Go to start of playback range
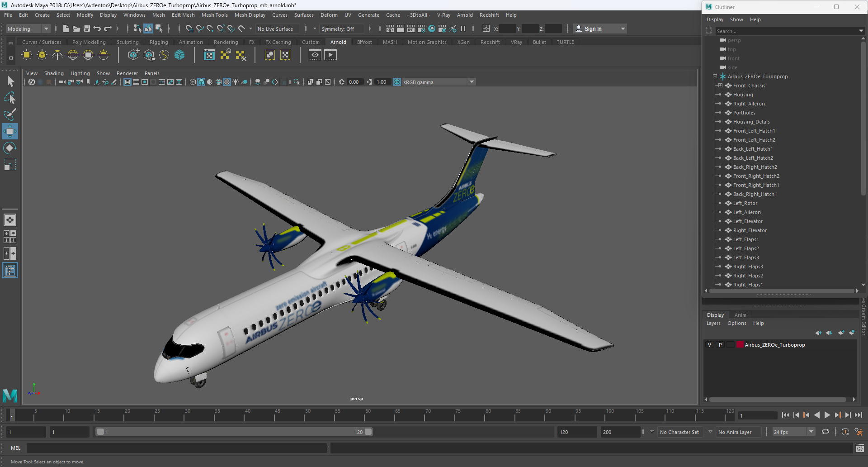This screenshot has height=467, width=868. pyautogui.click(x=785, y=415)
